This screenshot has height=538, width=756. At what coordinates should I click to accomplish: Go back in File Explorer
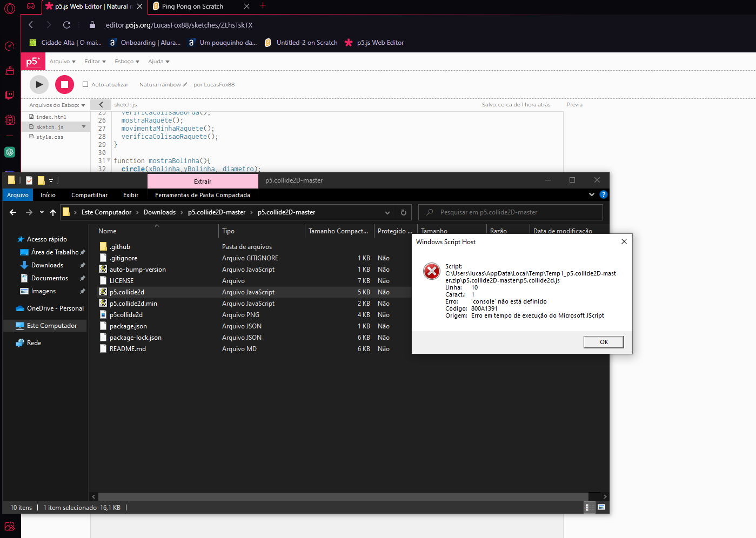coord(13,212)
